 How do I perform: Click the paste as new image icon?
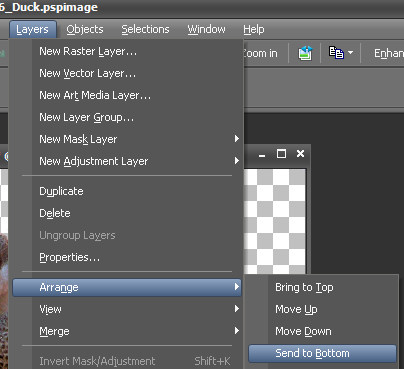[x=305, y=53]
